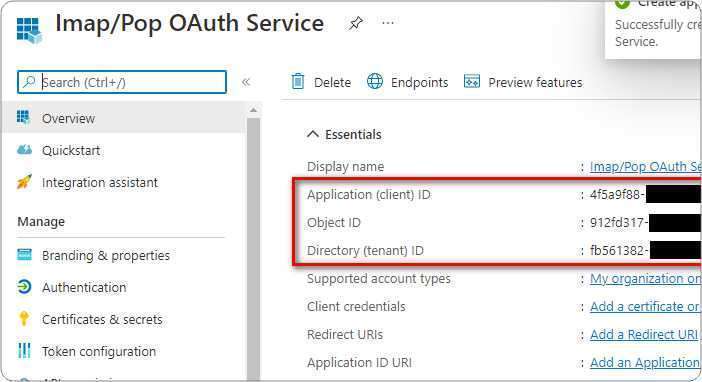
Task: Click the Object ID value 912fd317
Action: click(619, 223)
